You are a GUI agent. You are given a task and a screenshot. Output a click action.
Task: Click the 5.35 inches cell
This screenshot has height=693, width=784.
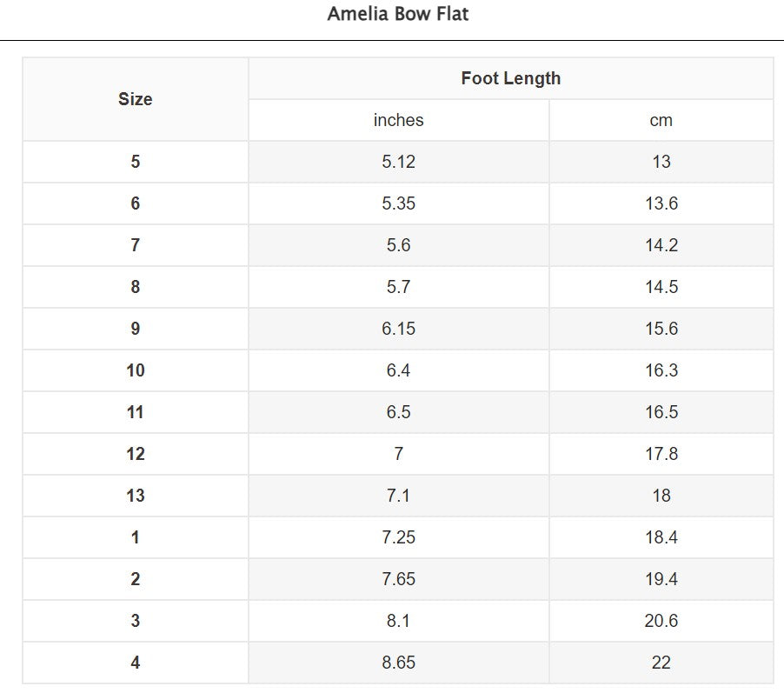pyautogui.click(x=398, y=203)
